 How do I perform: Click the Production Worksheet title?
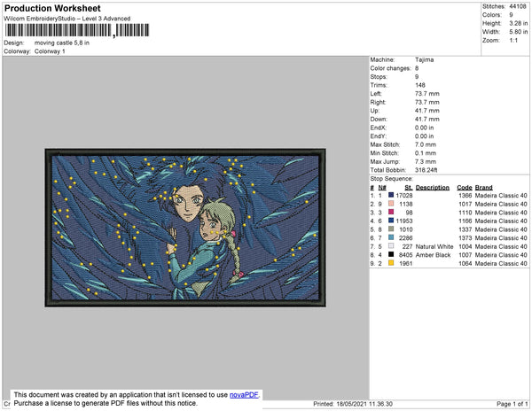(x=52, y=9)
